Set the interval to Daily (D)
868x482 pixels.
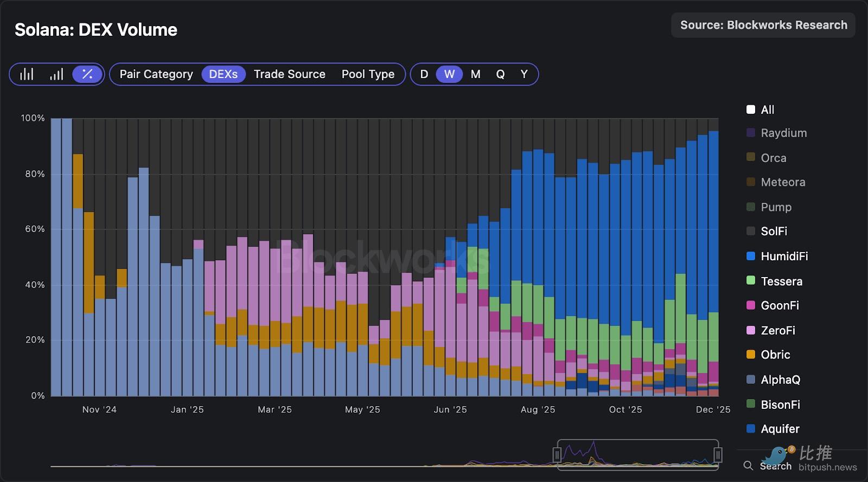(424, 74)
